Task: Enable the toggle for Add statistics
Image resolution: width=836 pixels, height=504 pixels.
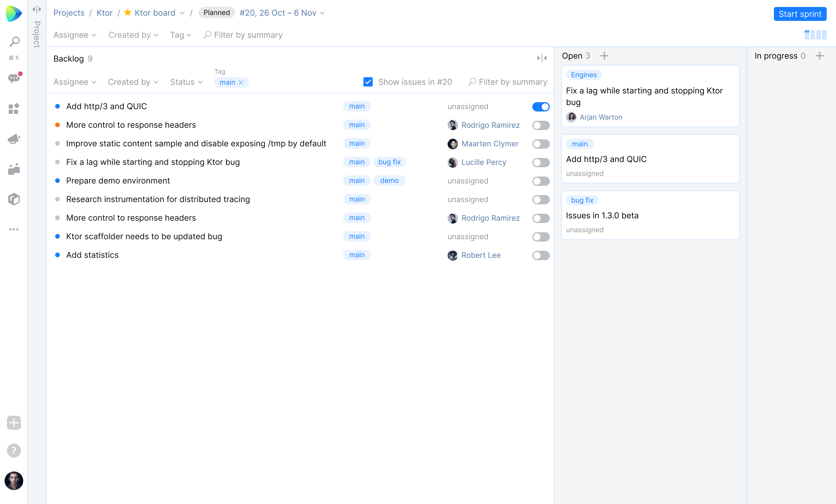Action: coord(541,255)
